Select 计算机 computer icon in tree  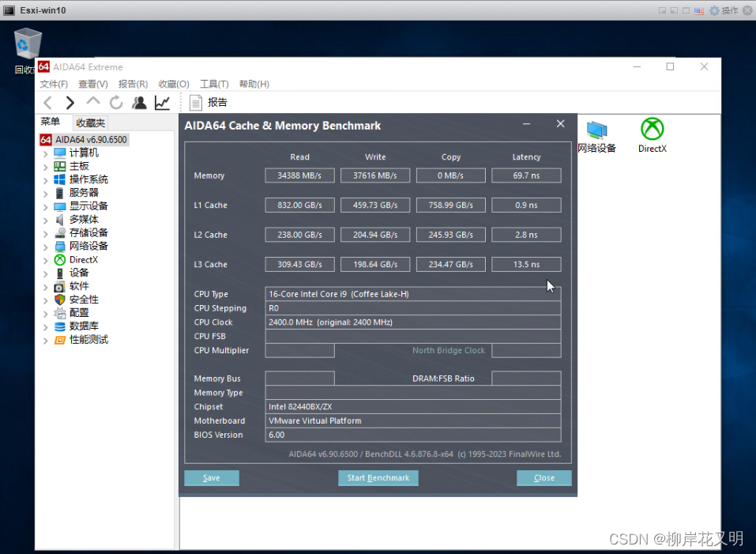point(60,153)
